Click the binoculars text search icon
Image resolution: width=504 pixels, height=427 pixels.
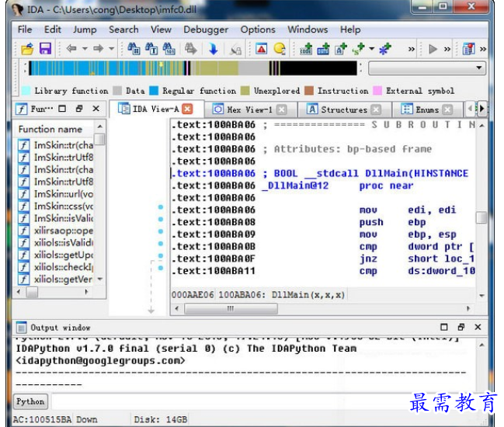[x=151, y=49]
